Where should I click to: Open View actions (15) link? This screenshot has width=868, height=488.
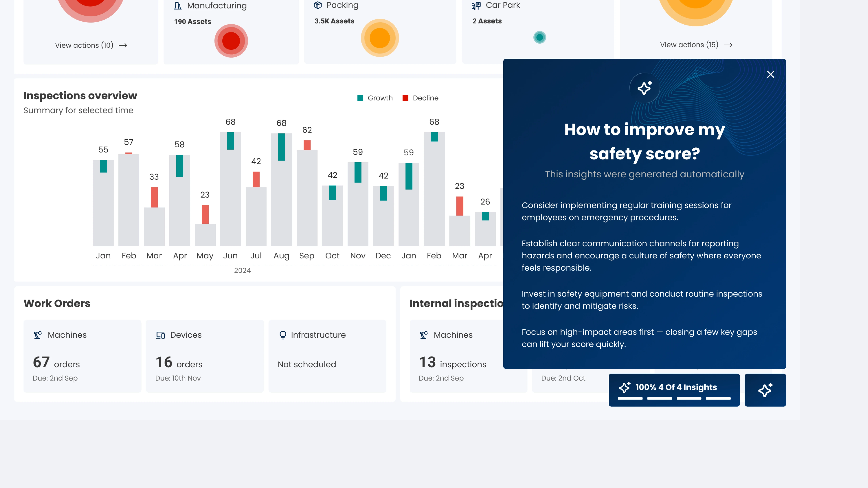tap(696, 45)
